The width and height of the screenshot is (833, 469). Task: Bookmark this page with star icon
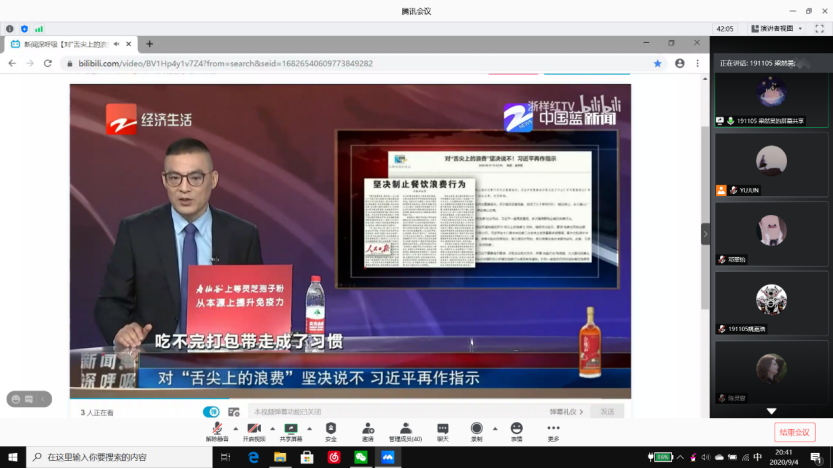point(657,63)
